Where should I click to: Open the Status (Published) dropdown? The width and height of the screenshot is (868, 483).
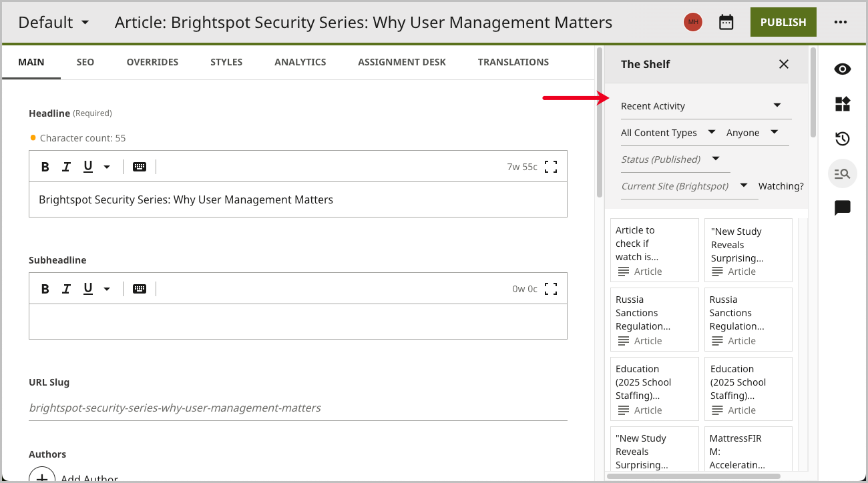coord(675,159)
